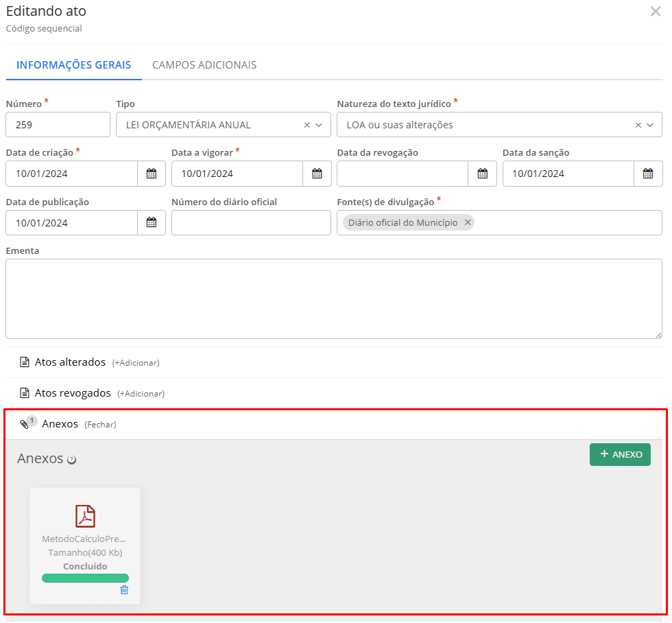Image resolution: width=672 pixels, height=623 pixels.
Task: Click into the Ementa text area
Action: pyautogui.click(x=333, y=298)
